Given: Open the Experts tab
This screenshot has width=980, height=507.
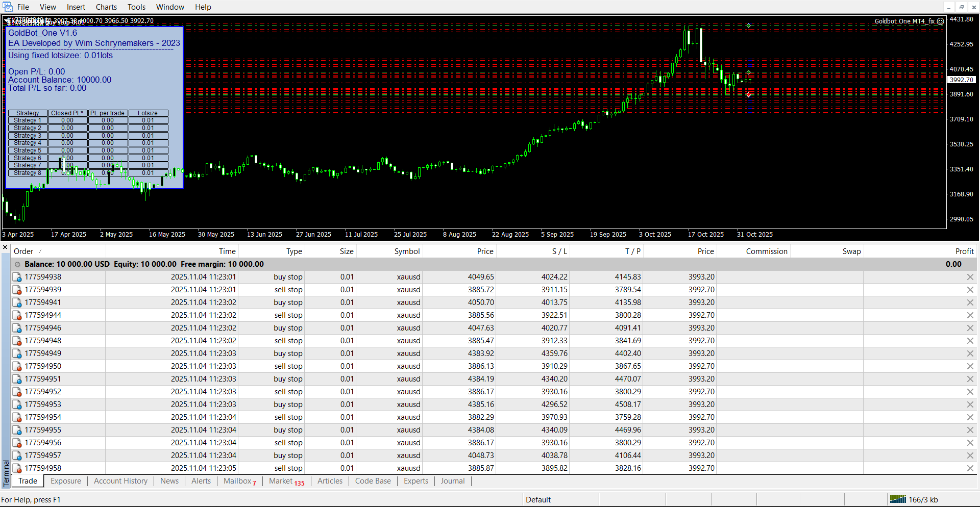Looking at the screenshot, I should [415, 481].
